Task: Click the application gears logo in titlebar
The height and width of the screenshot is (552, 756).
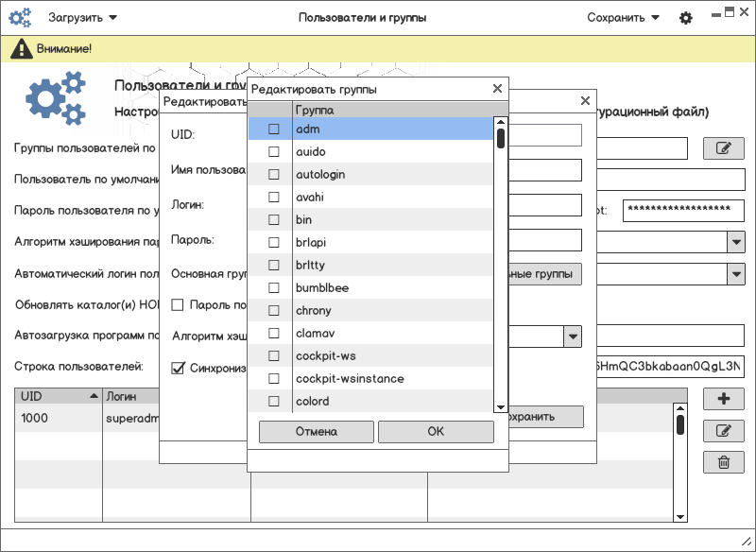Action: tap(20, 18)
